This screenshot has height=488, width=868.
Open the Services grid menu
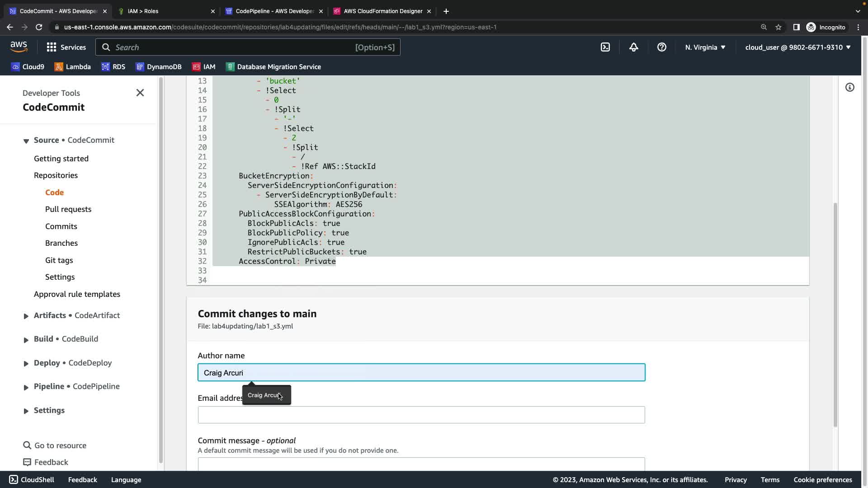(66, 47)
